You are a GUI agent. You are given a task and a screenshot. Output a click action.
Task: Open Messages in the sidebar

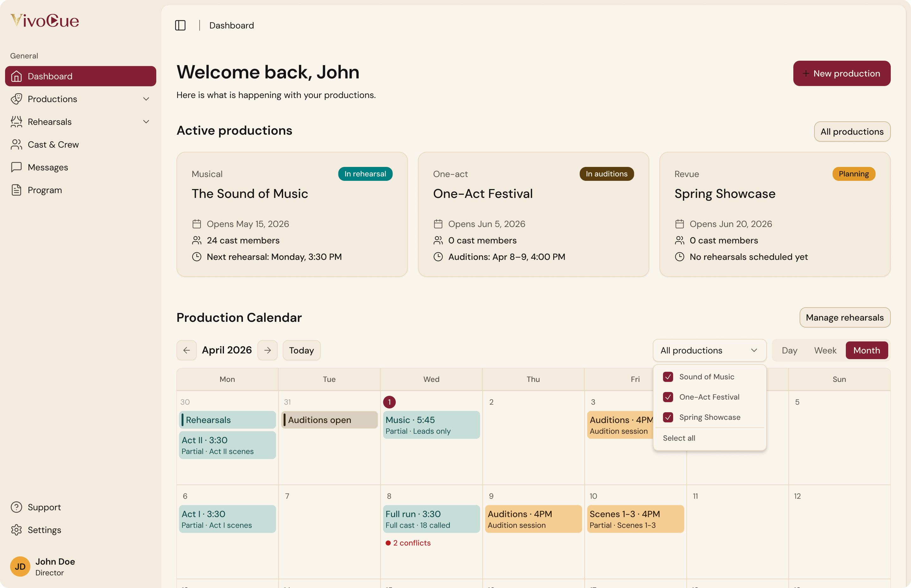pyautogui.click(x=81, y=167)
